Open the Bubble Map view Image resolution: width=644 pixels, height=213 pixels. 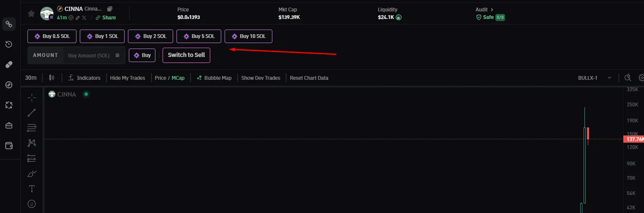point(214,78)
